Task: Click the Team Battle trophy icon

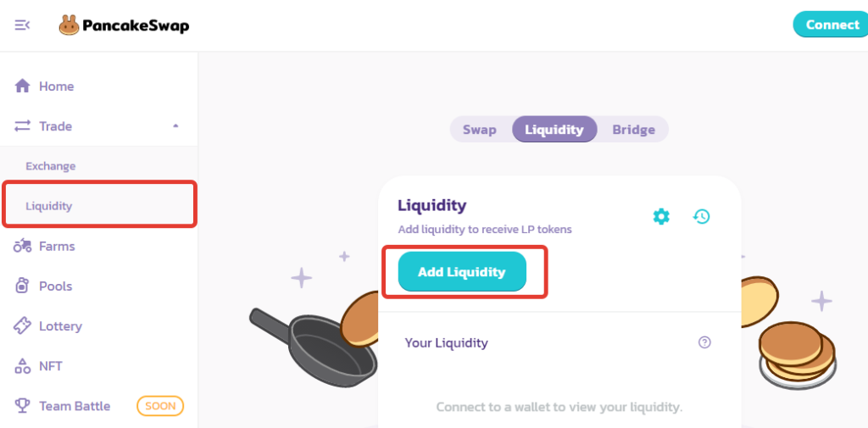Action: pyautogui.click(x=23, y=406)
